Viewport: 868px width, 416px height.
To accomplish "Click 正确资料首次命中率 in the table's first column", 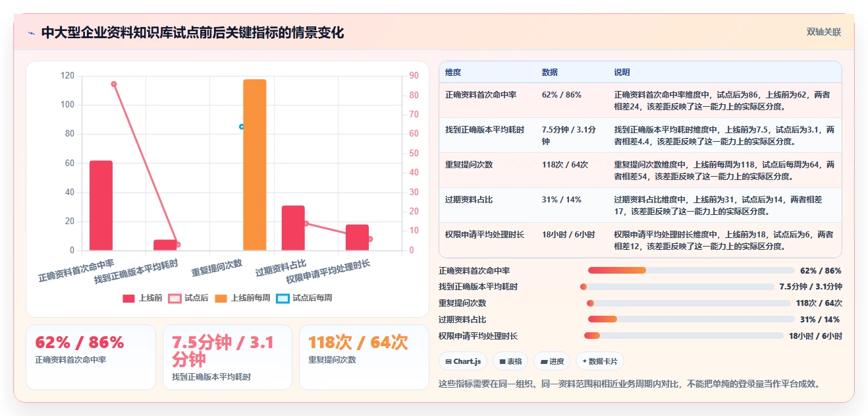I will (481, 95).
